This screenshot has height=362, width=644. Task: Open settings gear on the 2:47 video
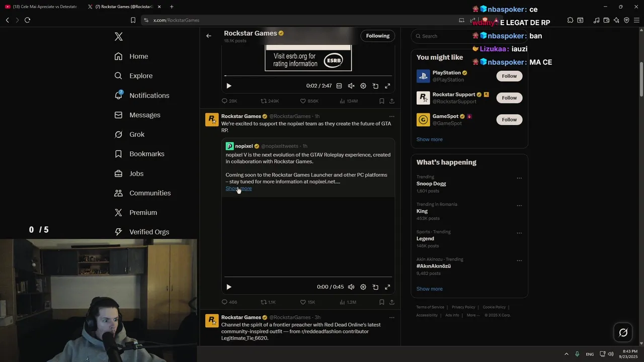pos(363,86)
